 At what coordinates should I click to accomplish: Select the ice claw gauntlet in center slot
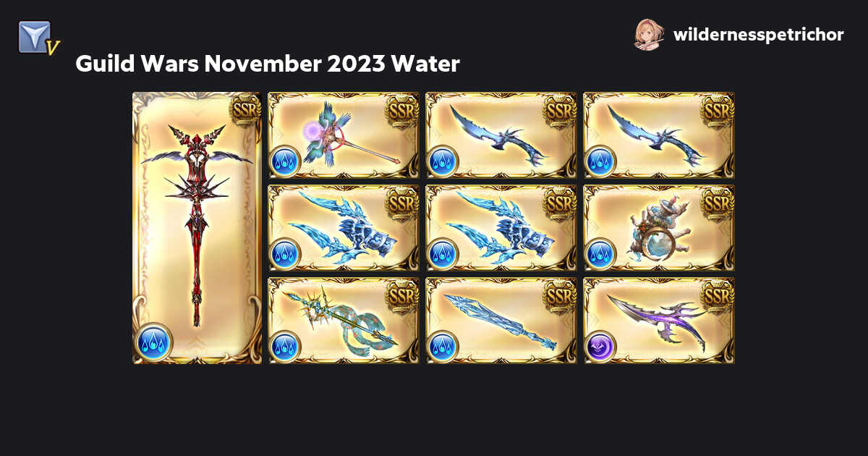click(501, 227)
